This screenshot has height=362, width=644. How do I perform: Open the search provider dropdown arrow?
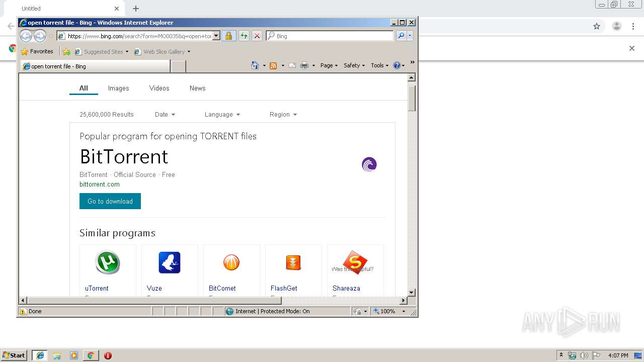(x=410, y=36)
